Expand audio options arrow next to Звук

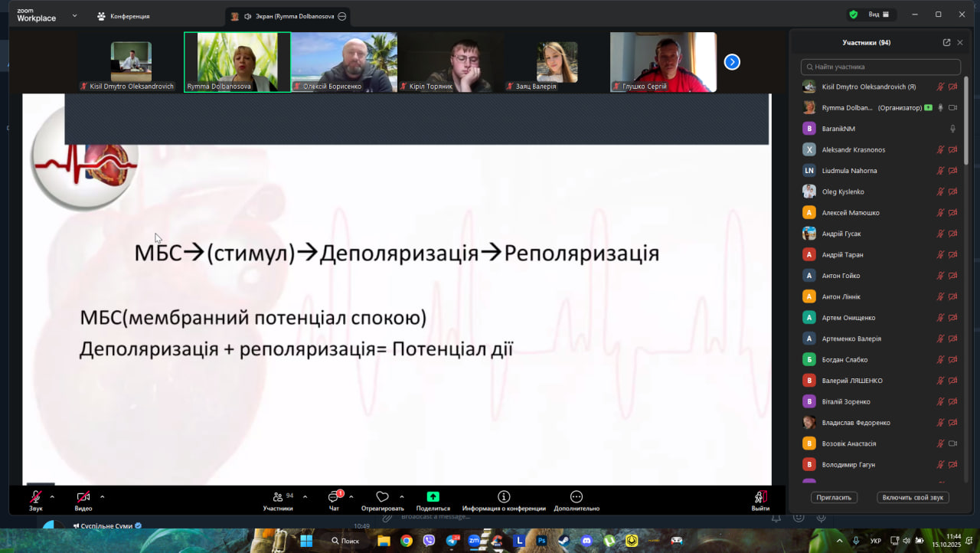coord(52,496)
